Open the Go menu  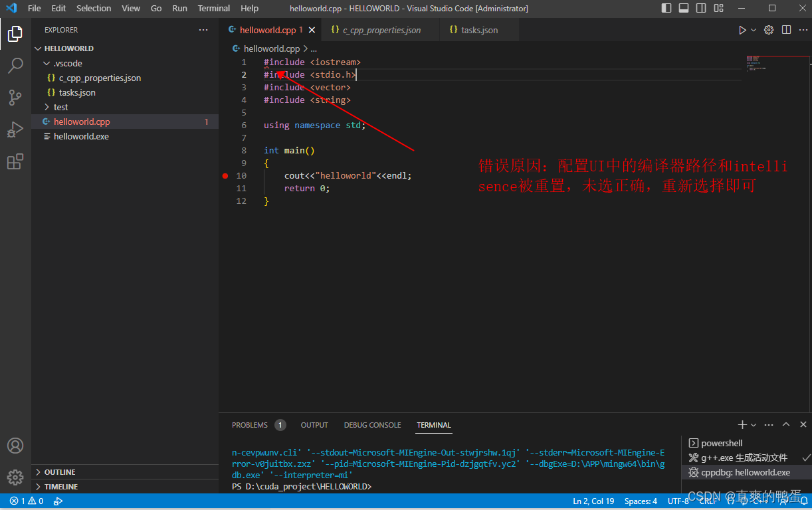[x=156, y=9]
